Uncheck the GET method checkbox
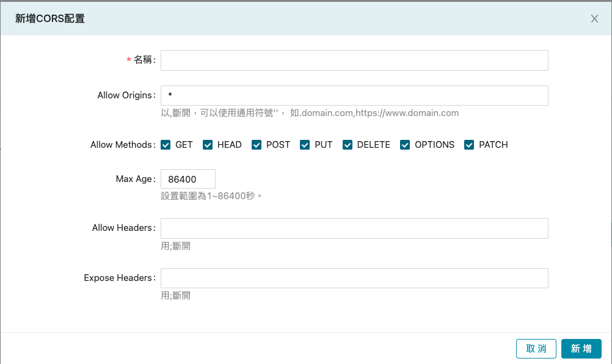Image resolution: width=612 pixels, height=364 pixels. click(x=166, y=145)
